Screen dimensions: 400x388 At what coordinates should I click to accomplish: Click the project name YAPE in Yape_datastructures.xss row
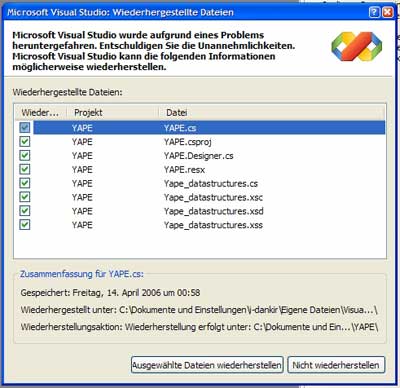pyautogui.click(x=82, y=225)
